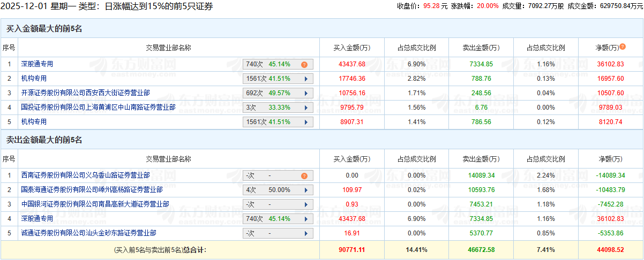Expand arrow in sell-table 深股通专用 row
Image resolution: width=644 pixels, height=260 pixels.
pyautogui.click(x=306, y=219)
